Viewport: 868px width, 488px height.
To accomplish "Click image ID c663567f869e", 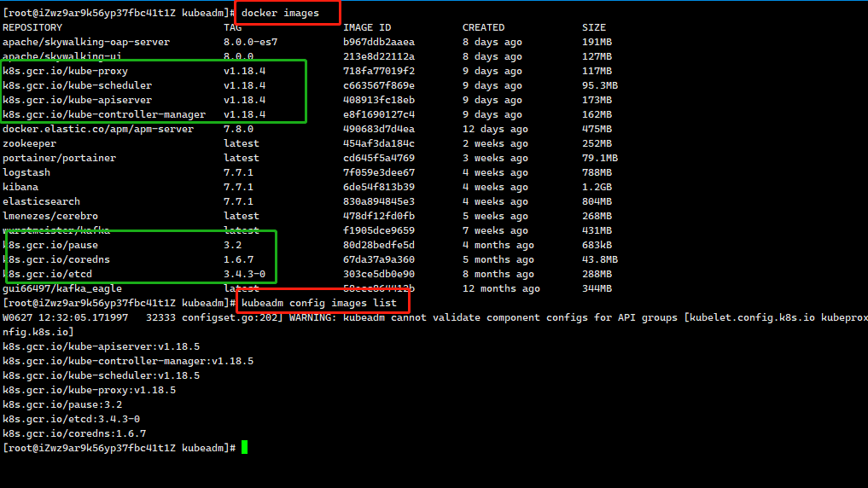I will tap(379, 86).
